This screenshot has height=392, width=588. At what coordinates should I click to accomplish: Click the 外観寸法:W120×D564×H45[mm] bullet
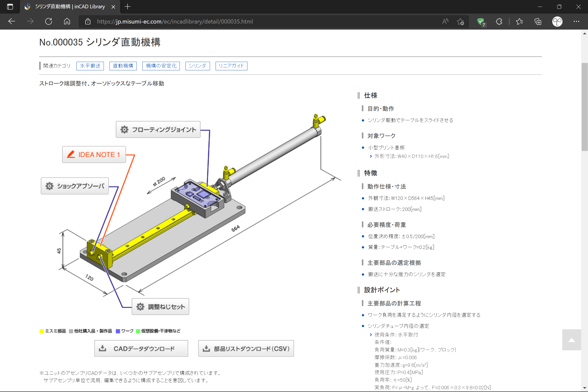pyautogui.click(x=406, y=198)
